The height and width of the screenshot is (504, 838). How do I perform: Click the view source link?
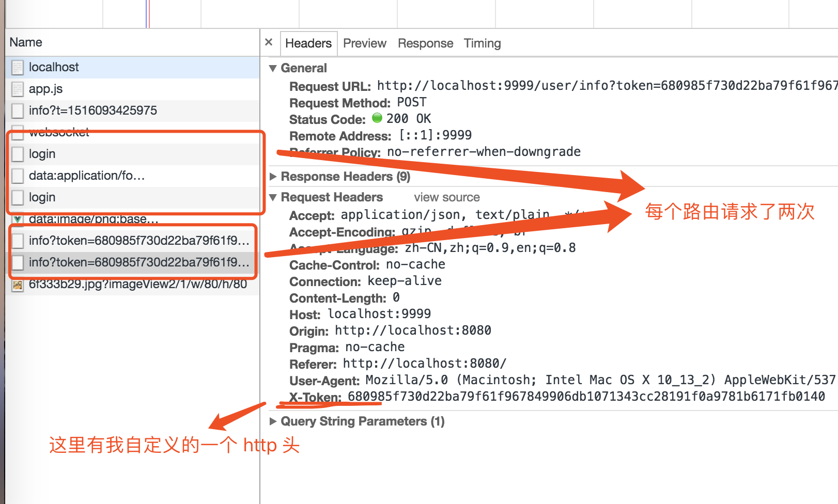coord(446,197)
